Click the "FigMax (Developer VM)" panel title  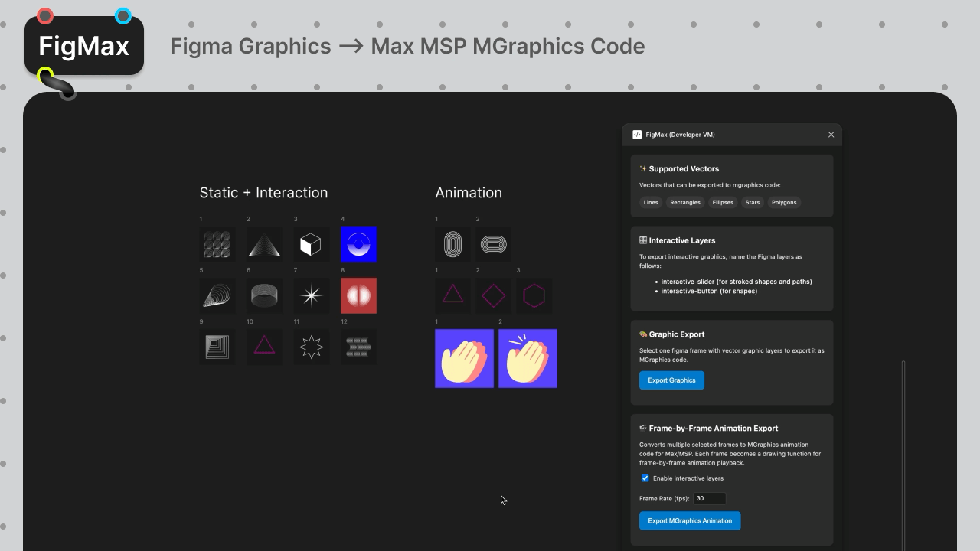[x=681, y=135]
